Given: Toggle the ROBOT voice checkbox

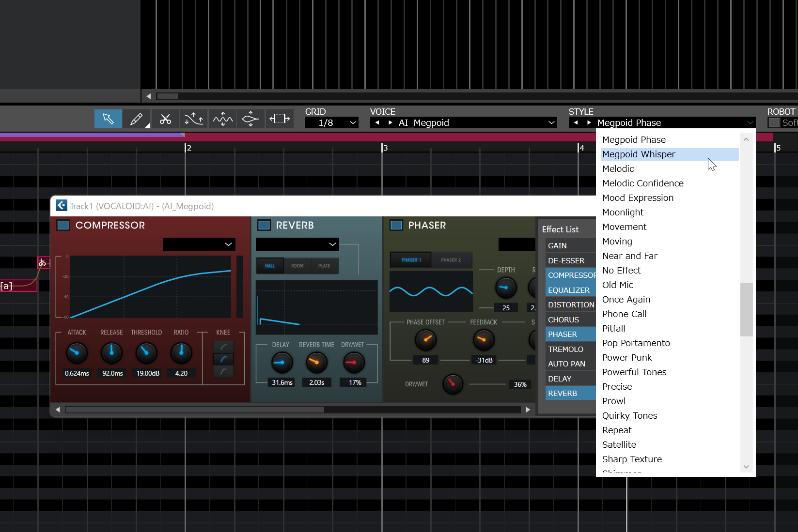Looking at the screenshot, I should click(774, 122).
